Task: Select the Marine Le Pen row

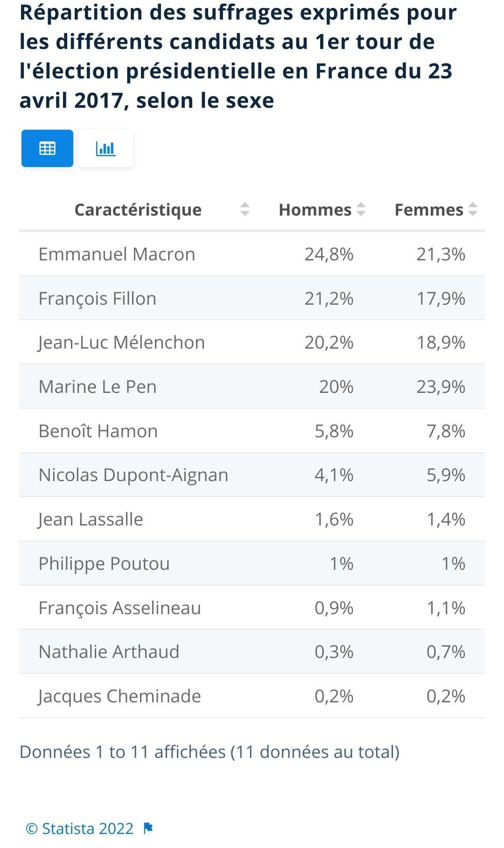Action: coord(252,386)
